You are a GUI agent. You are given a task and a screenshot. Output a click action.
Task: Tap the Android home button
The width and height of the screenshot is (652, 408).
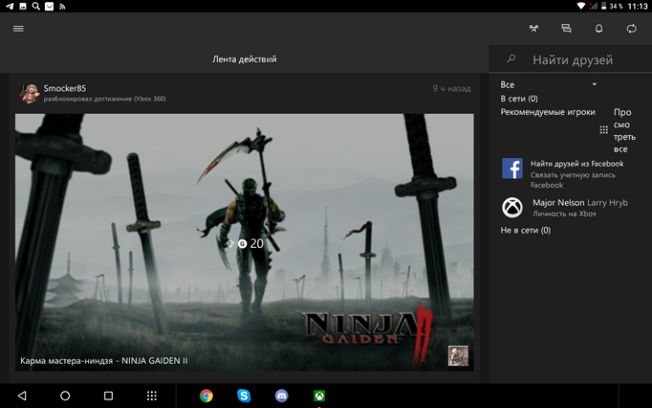click(x=65, y=396)
